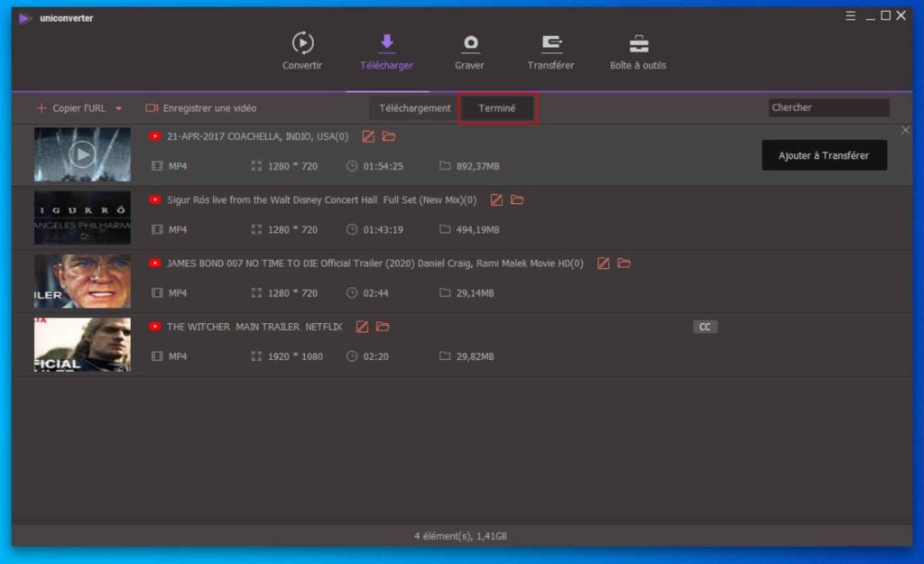Click the uniconverter logo icon

(x=24, y=18)
